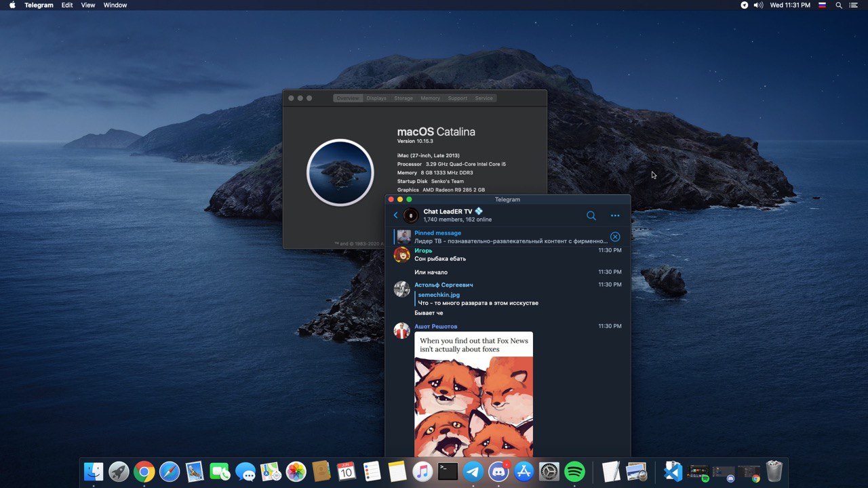Click the Telegram status icon in menu bar
Screen dimensions: 868x488
pos(745,5)
